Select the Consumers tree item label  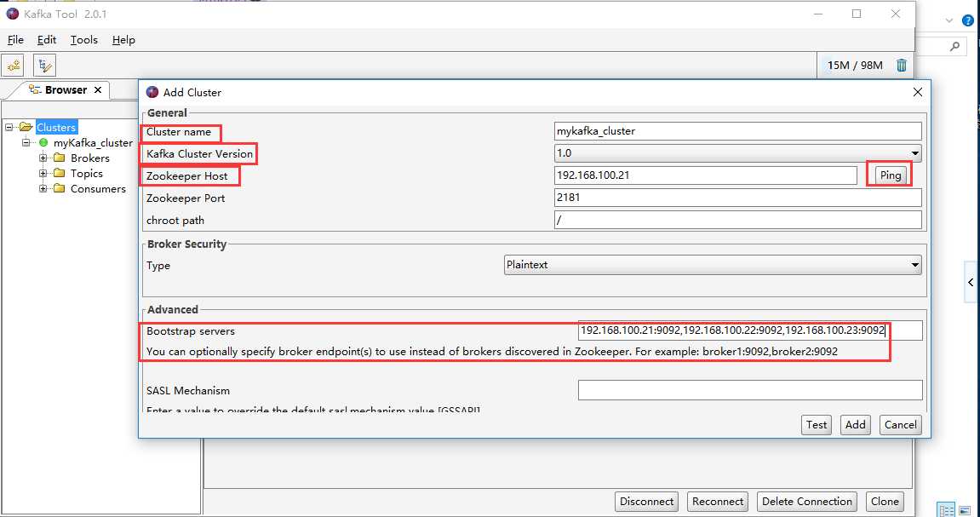[98, 189]
